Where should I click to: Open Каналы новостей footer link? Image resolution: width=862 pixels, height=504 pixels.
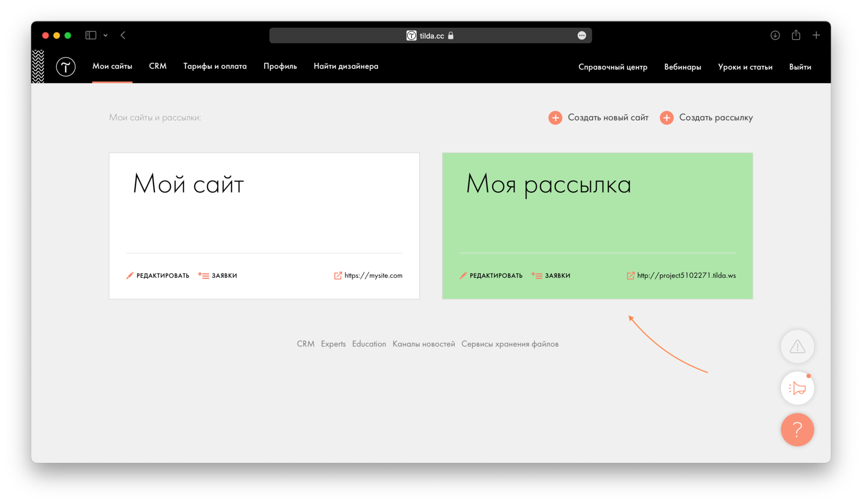424,344
